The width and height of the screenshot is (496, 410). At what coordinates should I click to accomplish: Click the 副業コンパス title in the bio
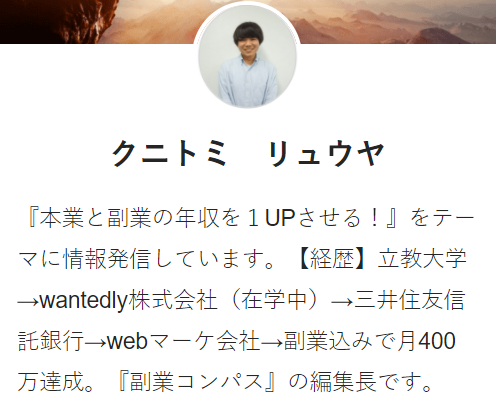[196, 382]
